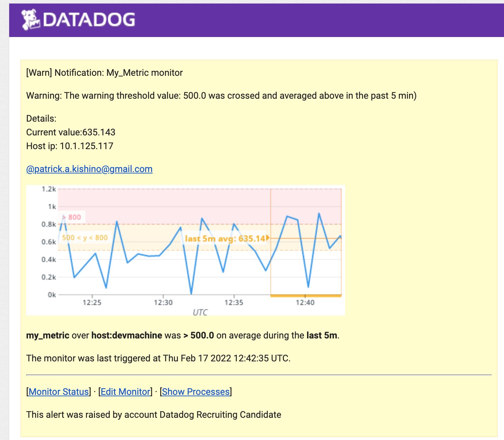Click the 'raised by account Datadog Recruiting Candidate' line
This screenshot has width=504, height=440.
coord(154,415)
